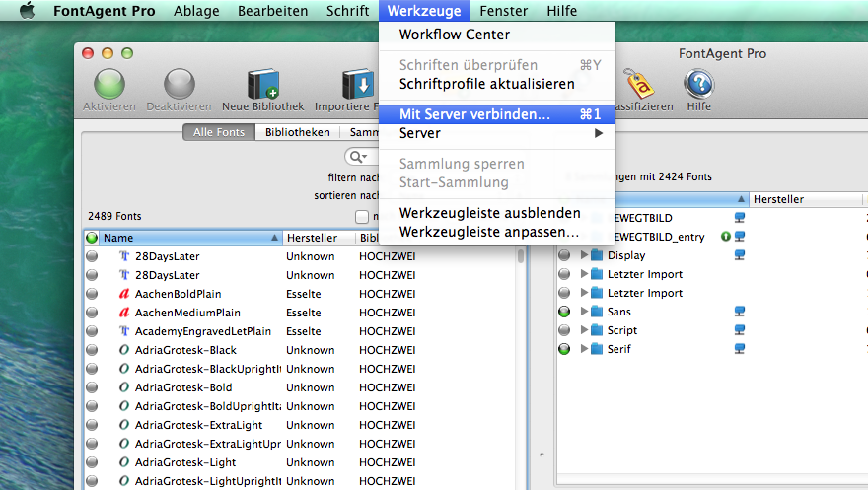Expand the Display folder

click(584, 256)
